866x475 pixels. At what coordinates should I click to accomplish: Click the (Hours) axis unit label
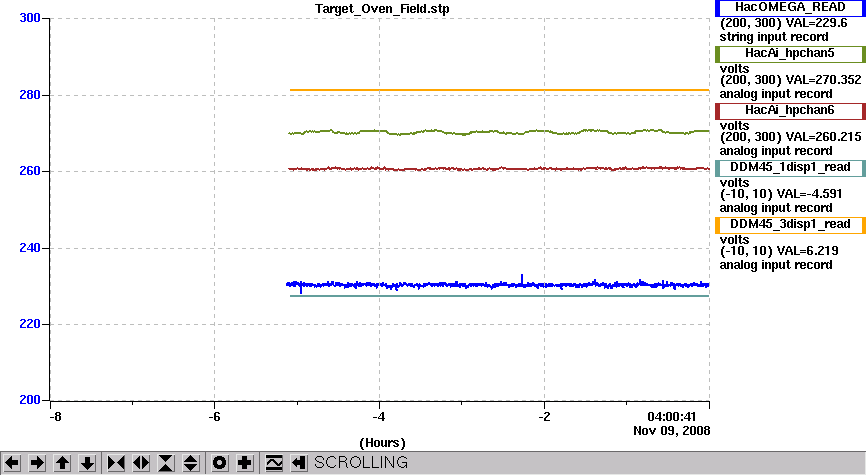382,443
